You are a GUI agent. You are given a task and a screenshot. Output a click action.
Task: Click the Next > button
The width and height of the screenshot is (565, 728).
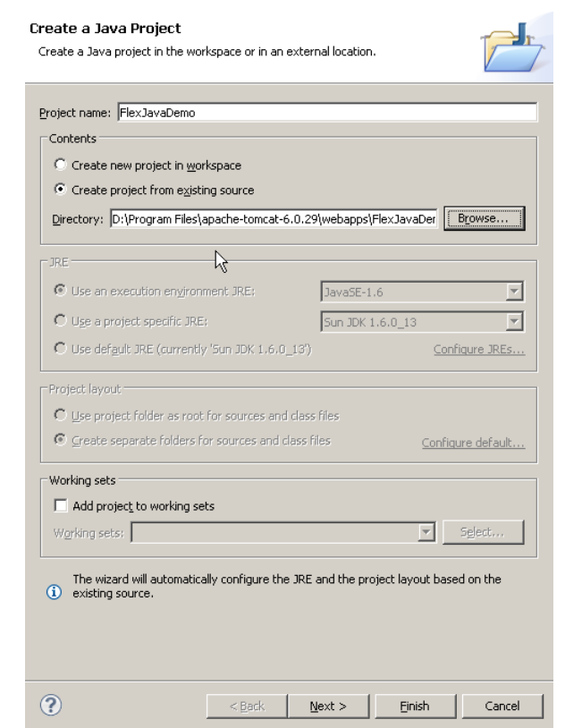328,707
